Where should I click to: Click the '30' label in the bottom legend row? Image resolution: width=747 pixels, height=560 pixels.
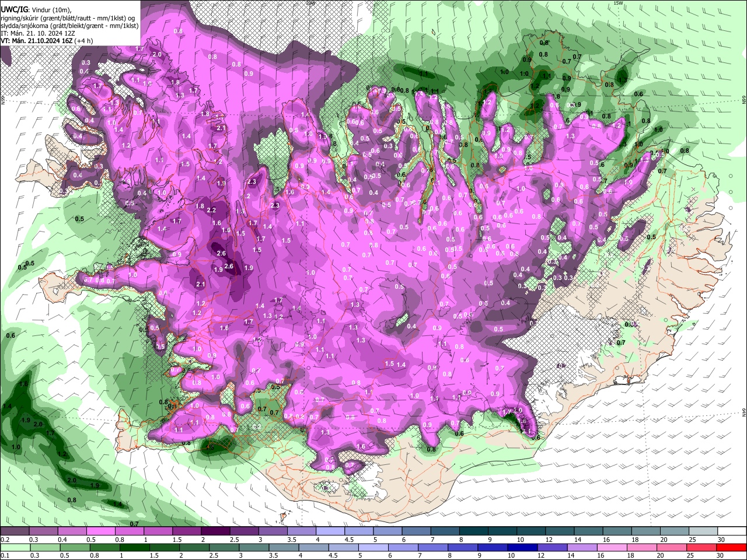(x=720, y=555)
